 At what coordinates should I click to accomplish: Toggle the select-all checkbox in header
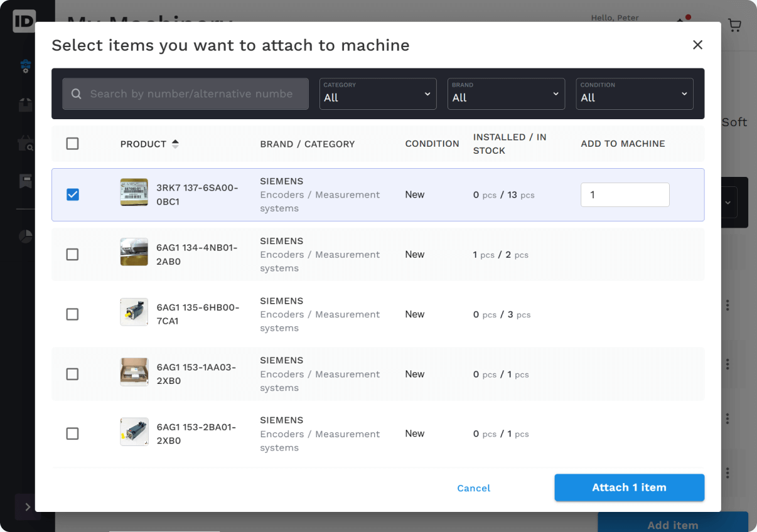coord(73,144)
